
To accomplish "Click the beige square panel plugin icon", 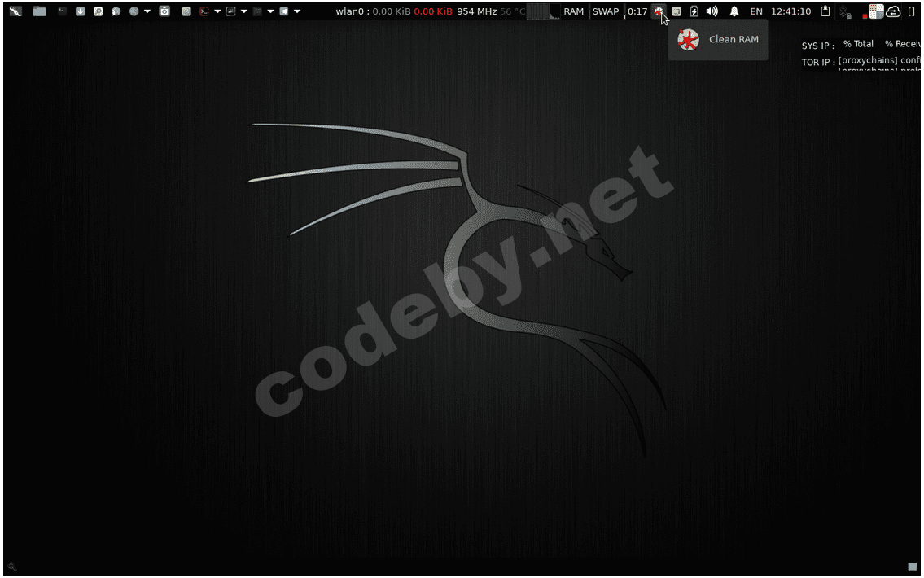I will click(x=677, y=11).
